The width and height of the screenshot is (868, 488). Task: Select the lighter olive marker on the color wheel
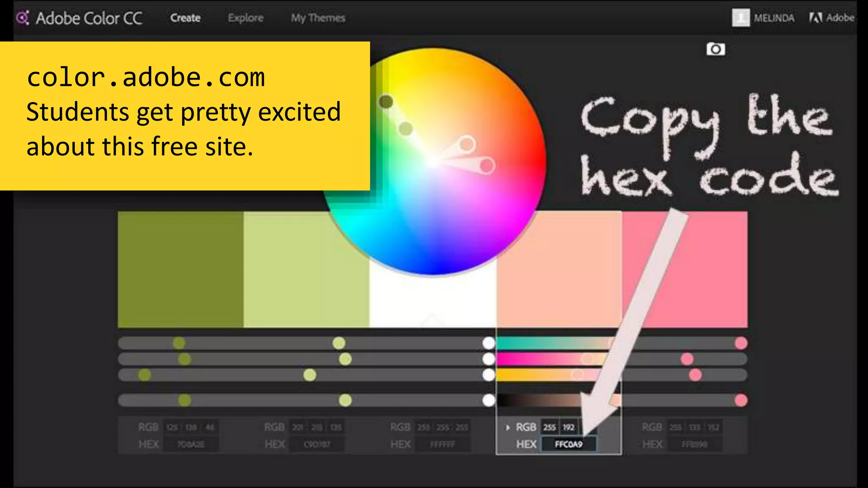click(406, 129)
